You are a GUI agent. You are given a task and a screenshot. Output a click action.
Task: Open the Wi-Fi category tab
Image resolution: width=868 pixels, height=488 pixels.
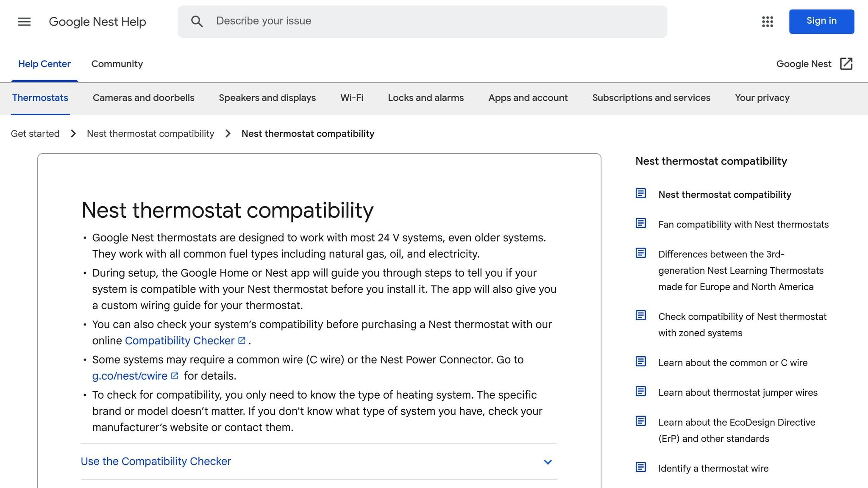[x=352, y=98]
